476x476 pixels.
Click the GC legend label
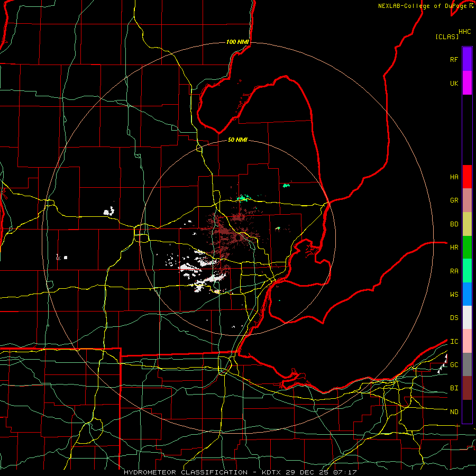coord(454,365)
